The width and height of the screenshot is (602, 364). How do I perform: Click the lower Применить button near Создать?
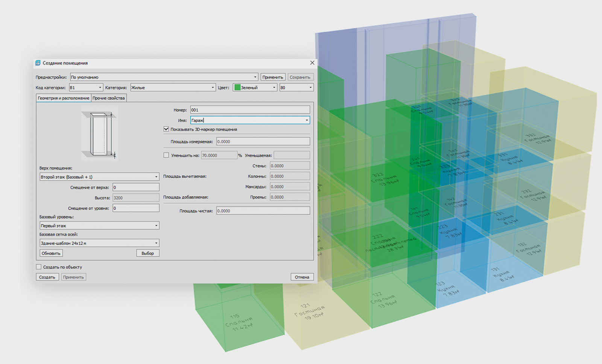[x=73, y=277]
